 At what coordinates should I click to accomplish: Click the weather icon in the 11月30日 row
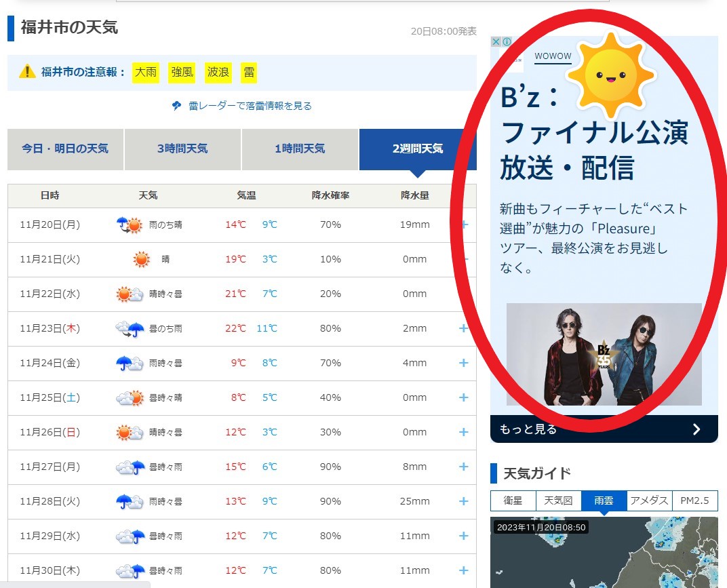click(130, 571)
